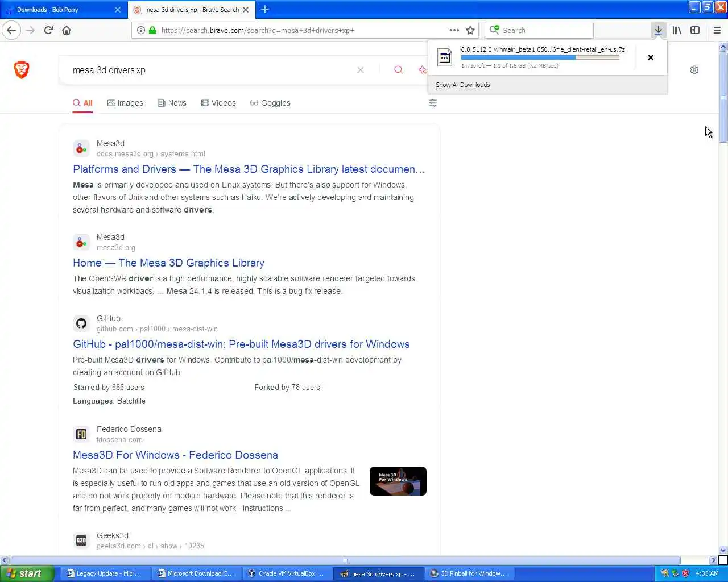
Task: Click the fdossena.com site address
Action: tap(119, 440)
